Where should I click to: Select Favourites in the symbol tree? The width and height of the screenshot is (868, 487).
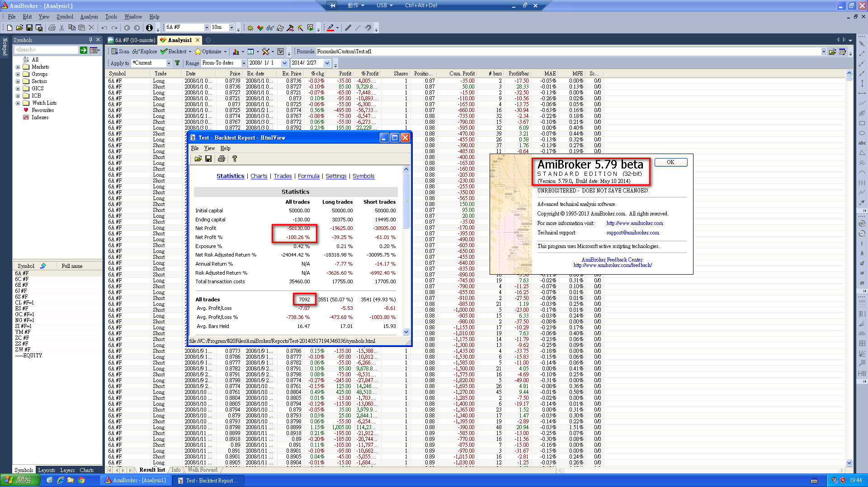pyautogui.click(x=42, y=110)
